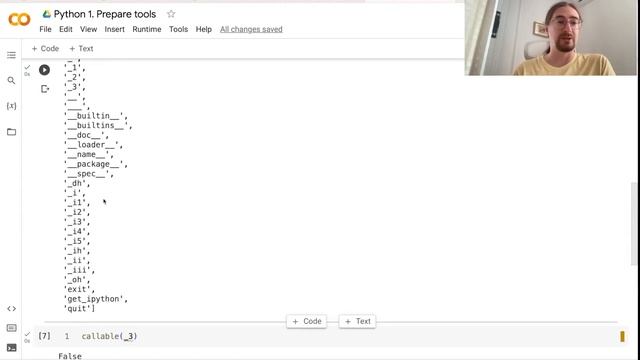Click the '_3' output line
This screenshot has width=640, height=360.
pos(75,87)
